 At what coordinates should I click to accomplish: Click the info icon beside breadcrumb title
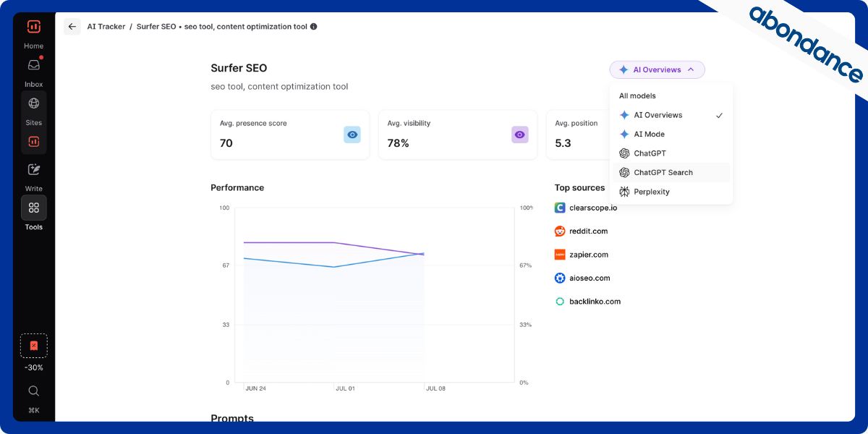tap(313, 27)
